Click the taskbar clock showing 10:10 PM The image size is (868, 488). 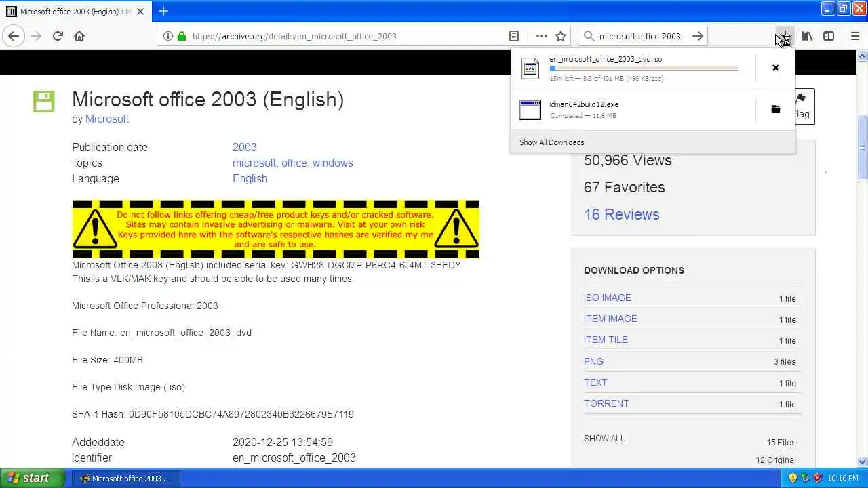844,478
